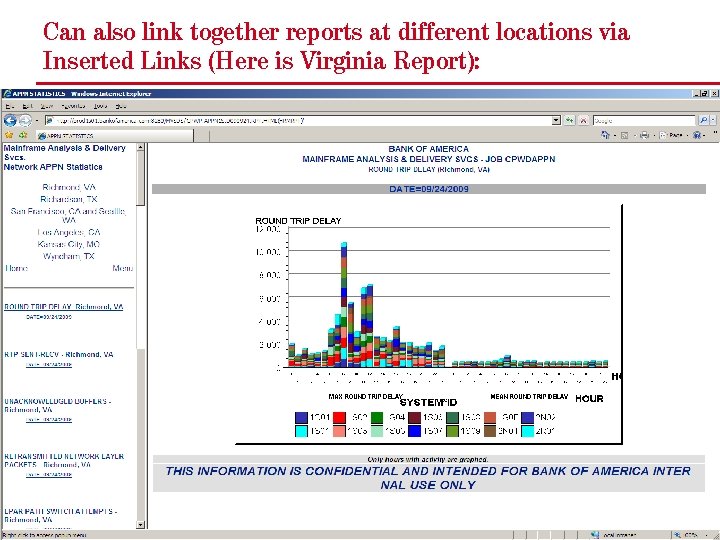
Task: Click the Menu link in sidebar
Action: point(123,268)
